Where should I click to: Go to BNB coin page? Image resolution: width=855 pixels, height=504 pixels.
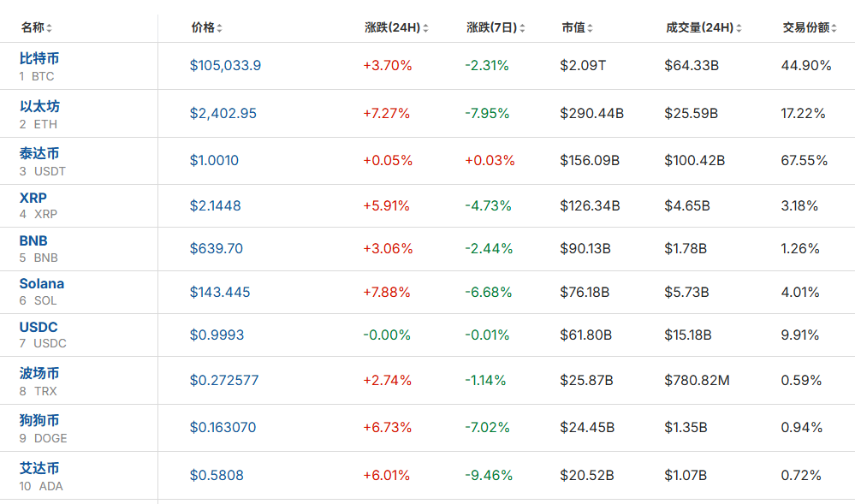point(33,241)
